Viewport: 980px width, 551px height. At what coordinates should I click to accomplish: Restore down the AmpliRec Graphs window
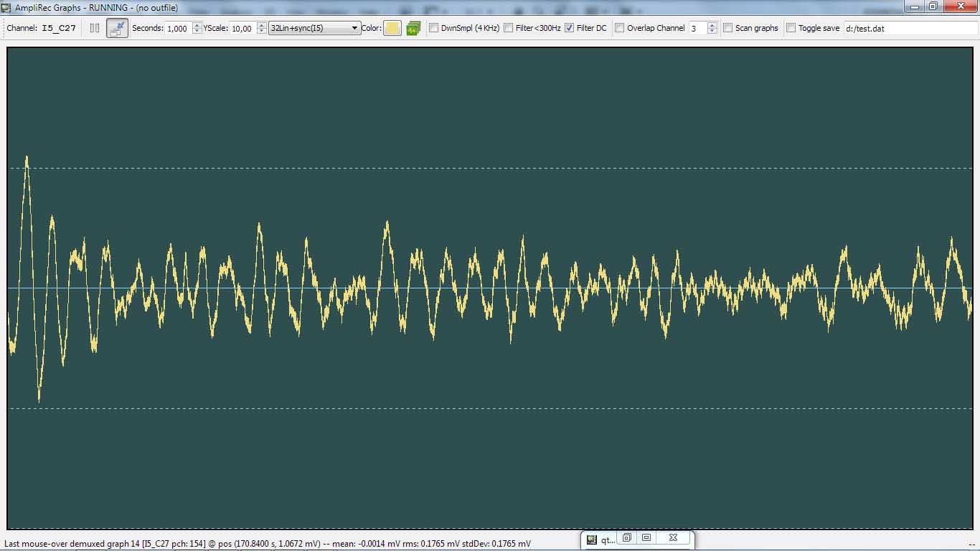tap(933, 6)
